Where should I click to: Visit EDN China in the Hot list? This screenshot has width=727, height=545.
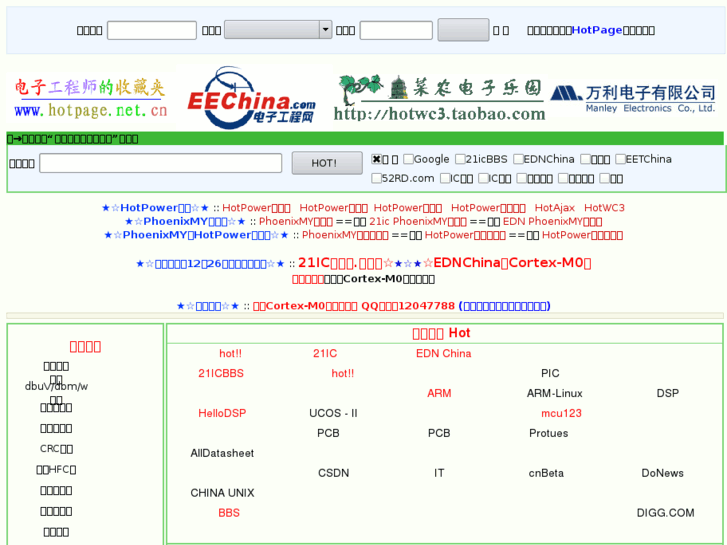coord(443,353)
